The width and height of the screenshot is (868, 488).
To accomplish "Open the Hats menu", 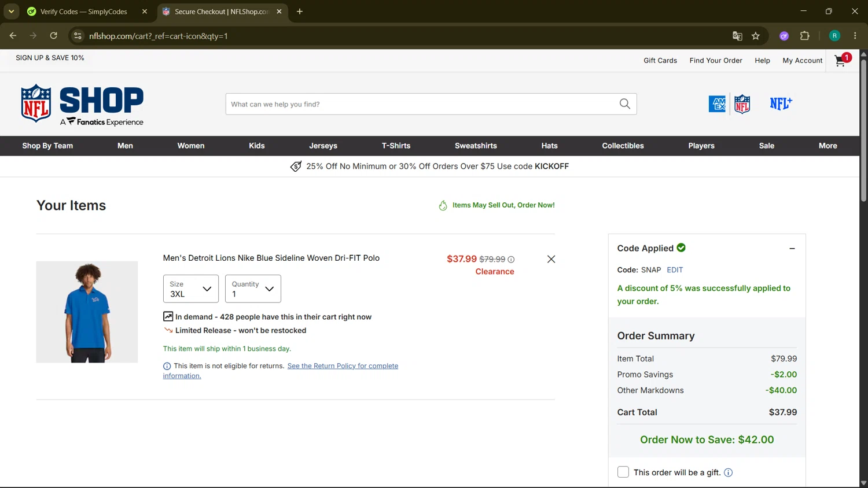I will pyautogui.click(x=550, y=146).
